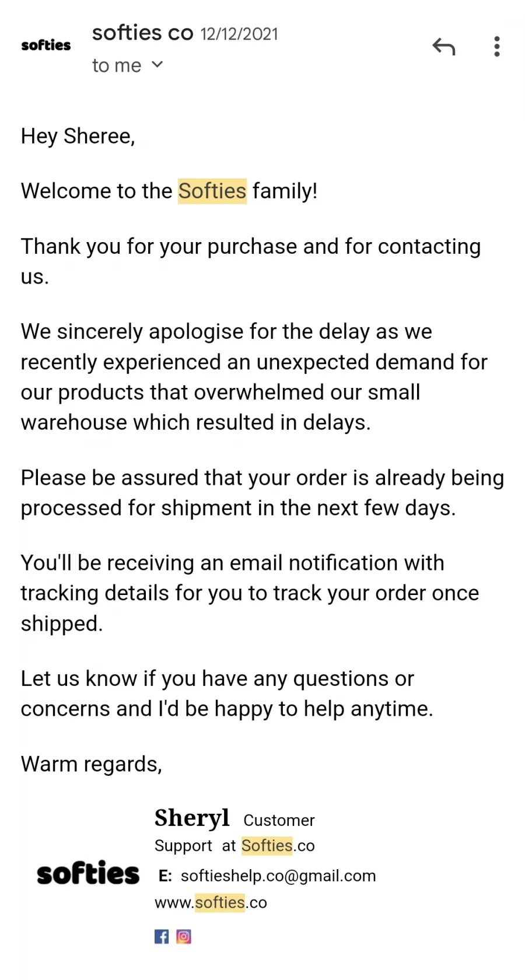Open the Instagram icon in signature
The width and height of the screenshot is (525, 980).
point(184,936)
